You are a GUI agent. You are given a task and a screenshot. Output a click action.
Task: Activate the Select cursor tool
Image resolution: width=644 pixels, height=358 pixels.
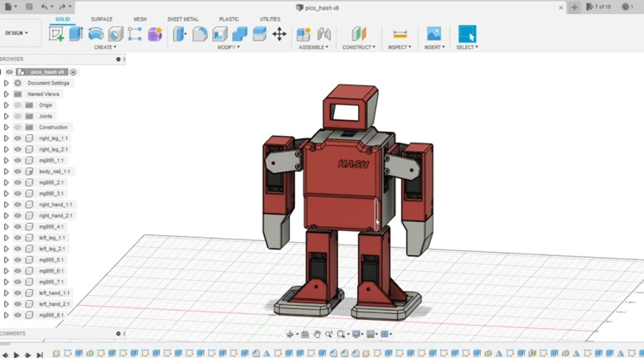[x=467, y=34]
